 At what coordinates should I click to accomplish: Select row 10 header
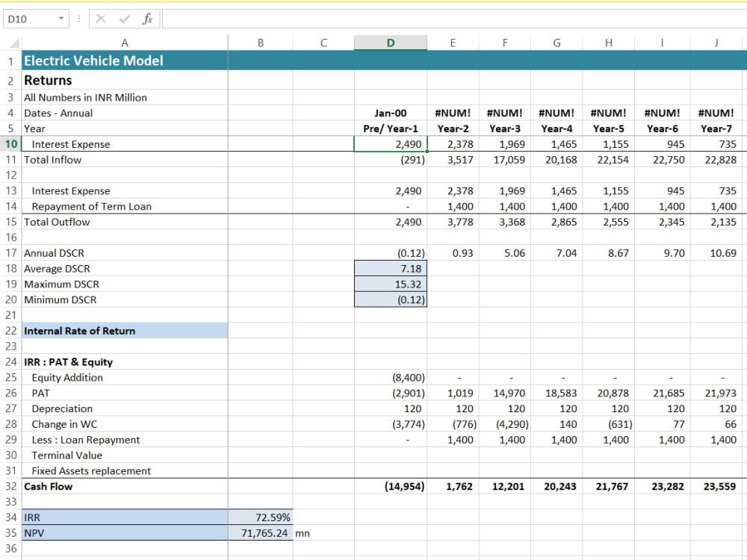pyautogui.click(x=11, y=144)
